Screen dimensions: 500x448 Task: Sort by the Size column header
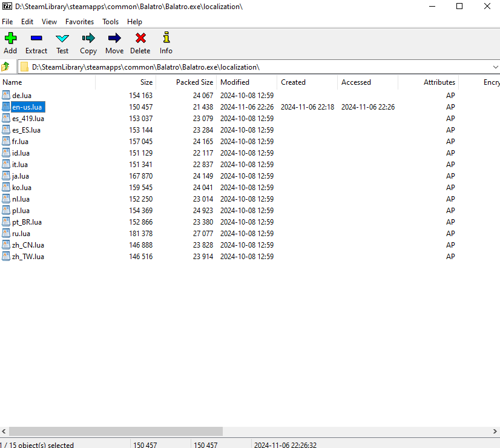125,82
